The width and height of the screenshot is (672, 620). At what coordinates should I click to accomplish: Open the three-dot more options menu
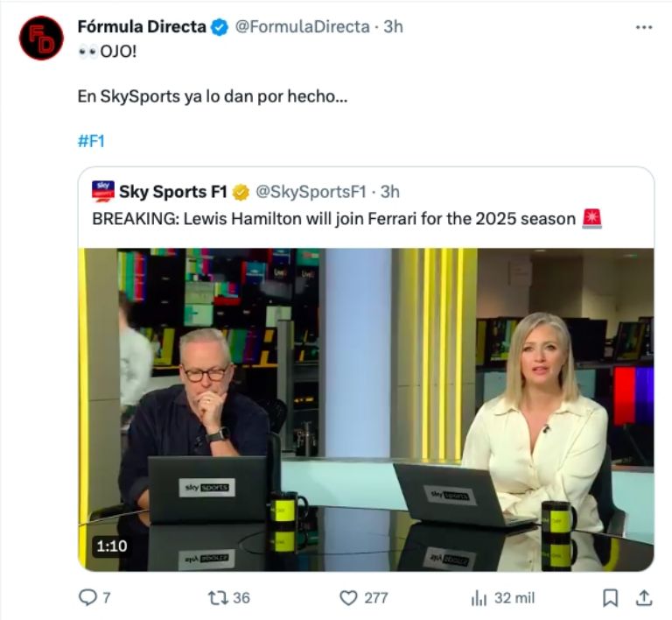point(643,27)
